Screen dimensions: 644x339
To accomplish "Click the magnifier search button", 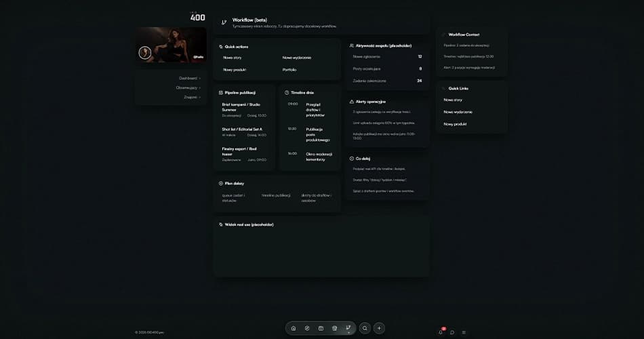I will (365, 328).
